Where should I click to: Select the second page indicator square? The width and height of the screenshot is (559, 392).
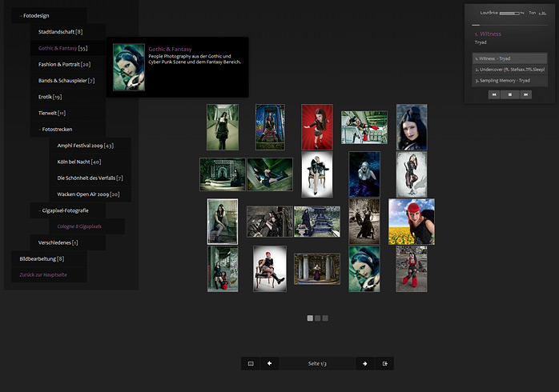pyautogui.click(x=317, y=318)
